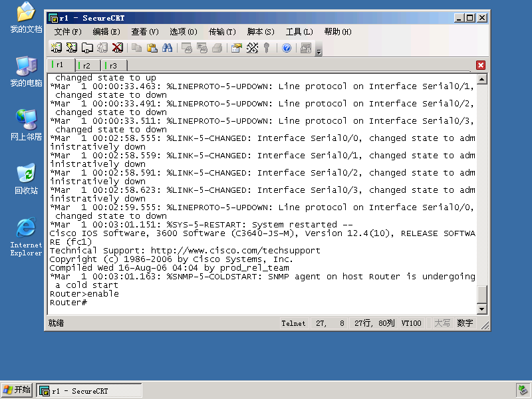Click the grayed Reconnect icon

(x=102, y=48)
